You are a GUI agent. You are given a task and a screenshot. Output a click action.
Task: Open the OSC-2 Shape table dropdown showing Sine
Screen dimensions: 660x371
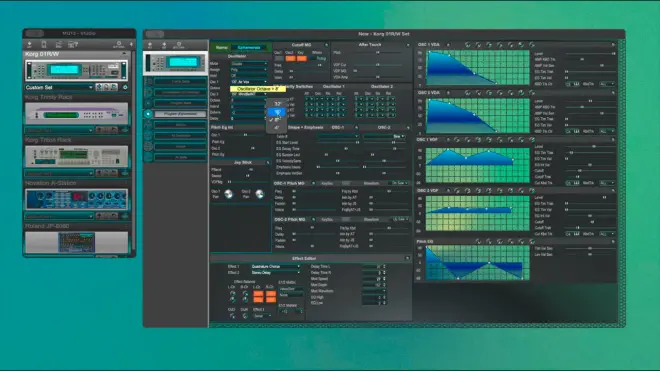pyautogui.click(x=384, y=136)
